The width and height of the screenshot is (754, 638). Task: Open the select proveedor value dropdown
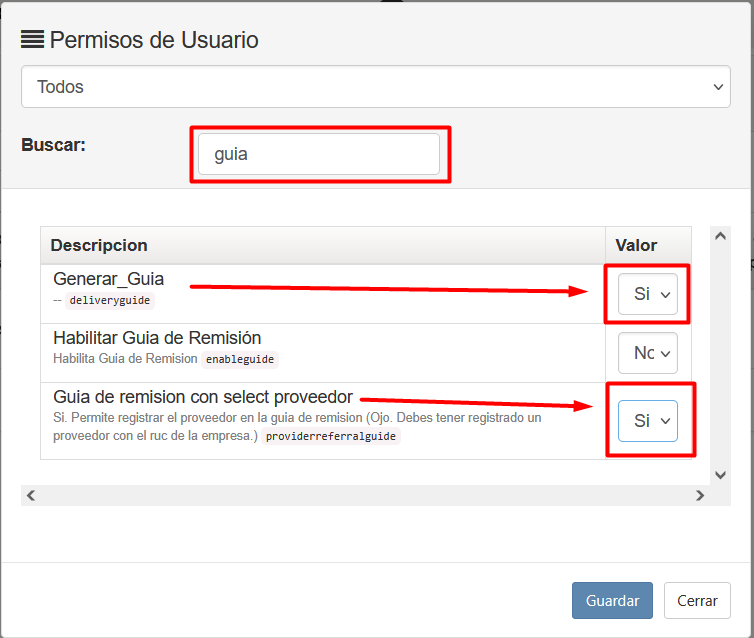click(647, 421)
